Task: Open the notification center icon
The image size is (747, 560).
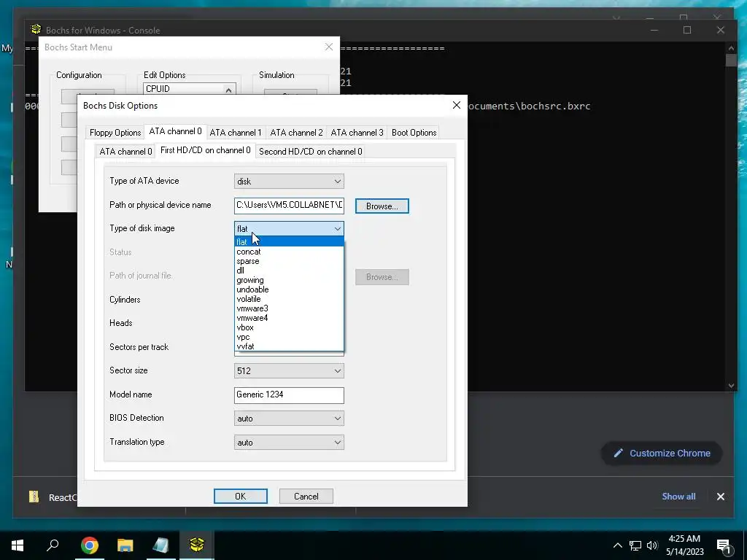Action: coord(724,545)
